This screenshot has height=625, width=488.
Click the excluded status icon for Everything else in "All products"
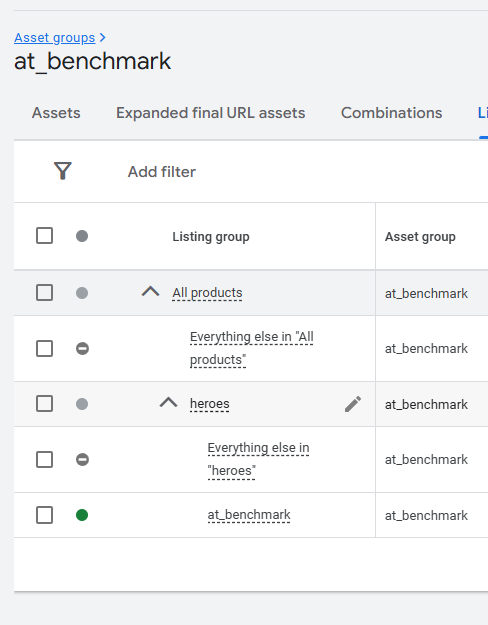pyautogui.click(x=83, y=349)
